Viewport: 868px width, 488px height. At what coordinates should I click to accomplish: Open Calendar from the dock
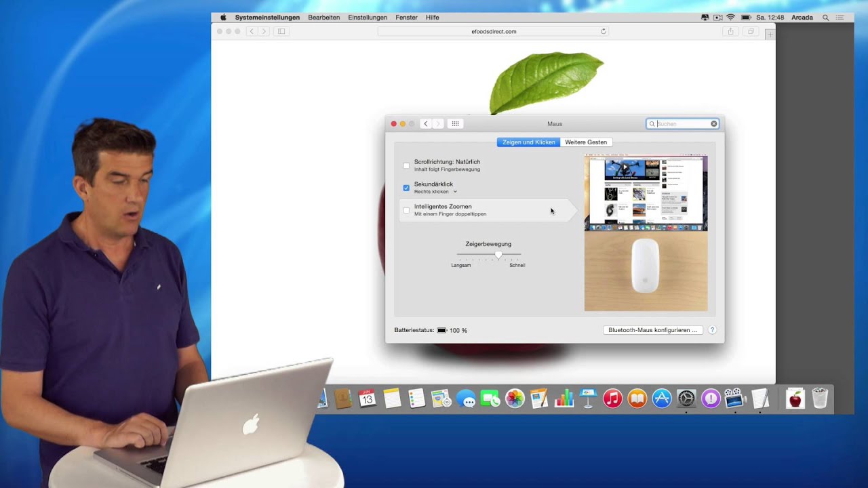(x=367, y=399)
